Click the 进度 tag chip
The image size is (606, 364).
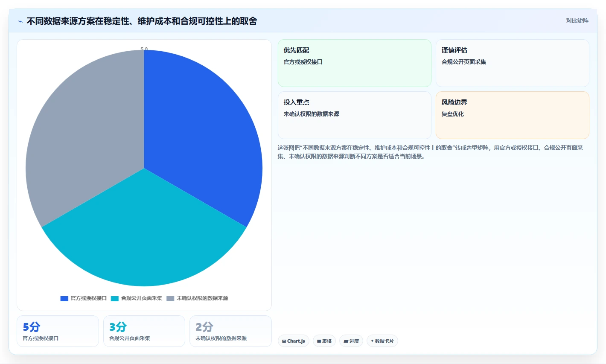[351, 341]
